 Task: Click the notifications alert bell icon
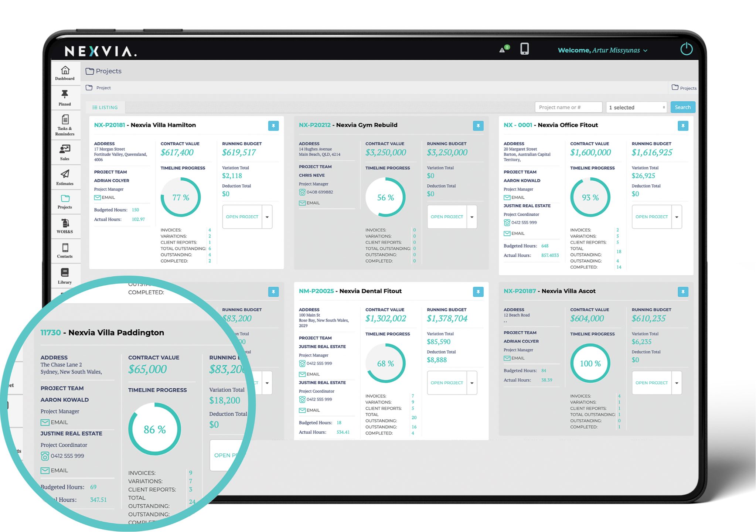[x=503, y=50]
